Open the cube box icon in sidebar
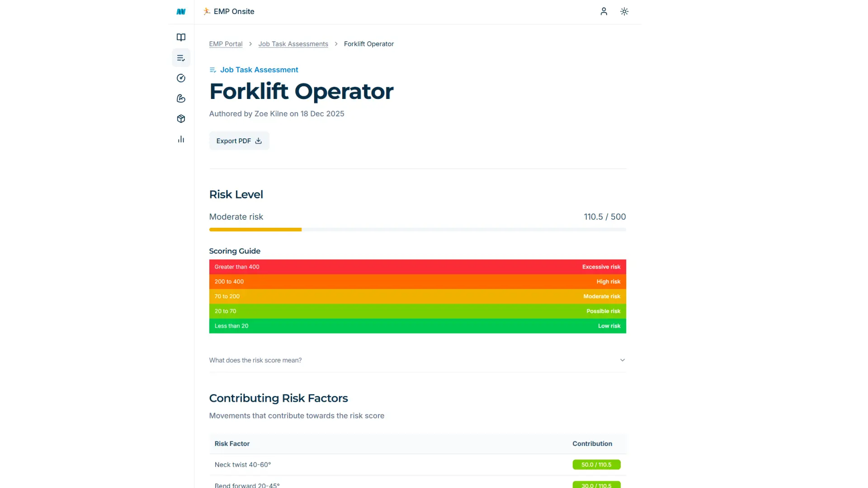868x488 pixels. (x=181, y=119)
